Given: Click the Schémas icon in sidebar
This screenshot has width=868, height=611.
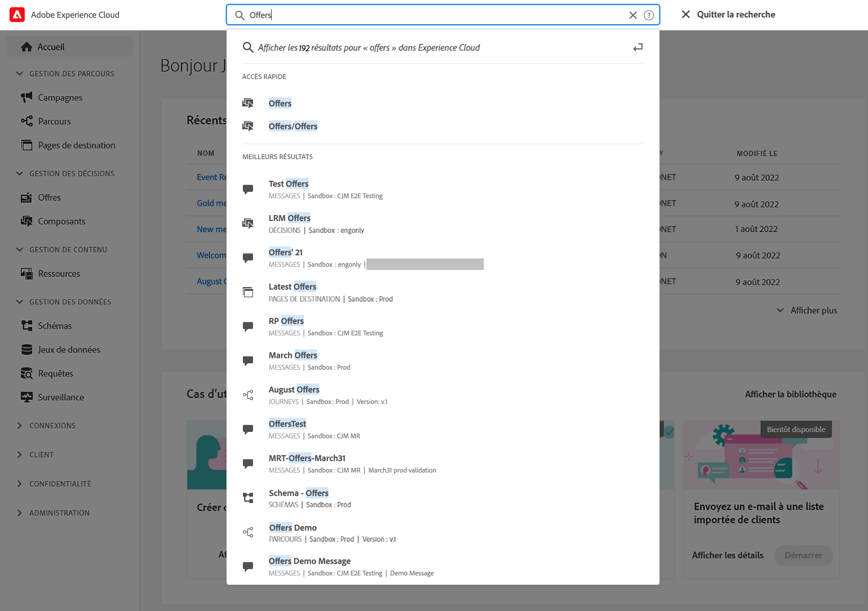Looking at the screenshot, I should click(x=26, y=326).
